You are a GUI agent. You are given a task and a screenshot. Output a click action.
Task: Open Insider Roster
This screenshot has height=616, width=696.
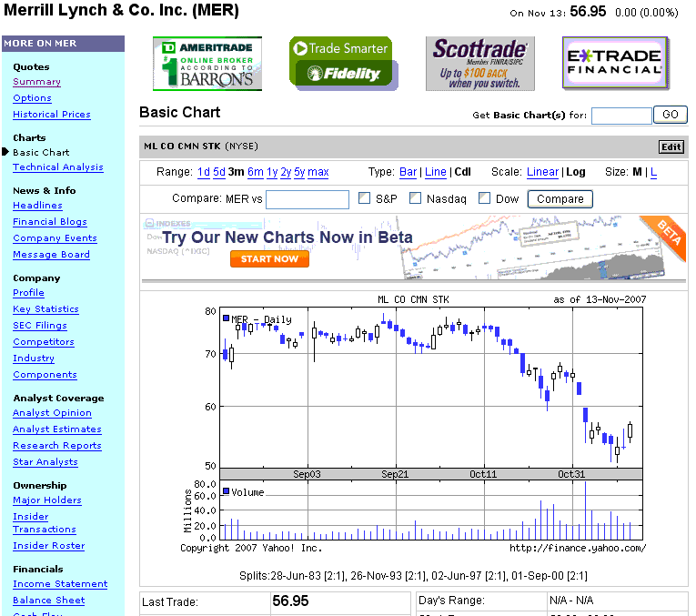[x=49, y=546]
